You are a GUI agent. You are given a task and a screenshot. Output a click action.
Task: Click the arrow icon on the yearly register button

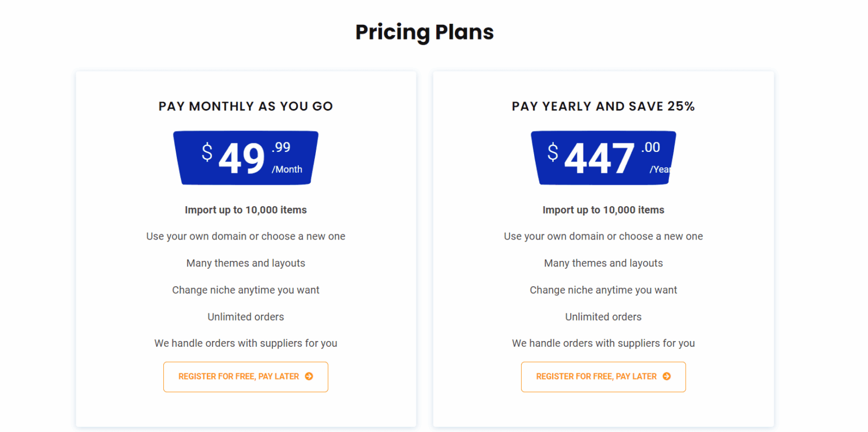click(x=667, y=376)
